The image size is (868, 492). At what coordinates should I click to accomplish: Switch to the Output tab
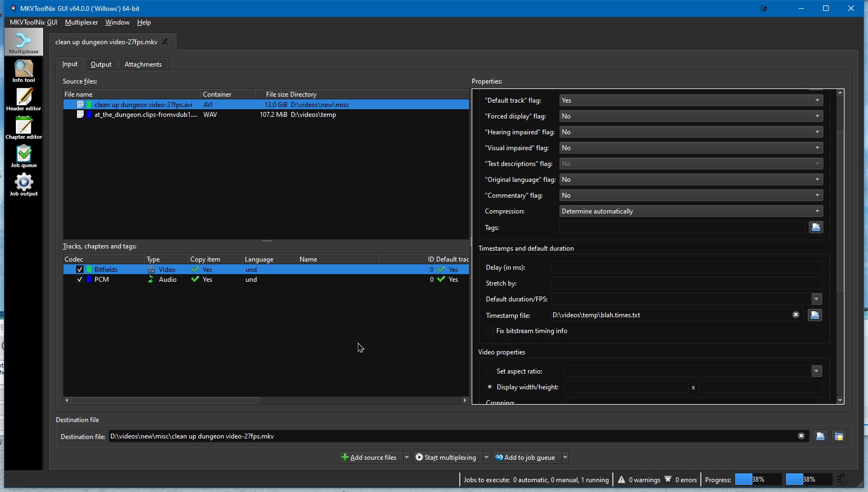(101, 64)
